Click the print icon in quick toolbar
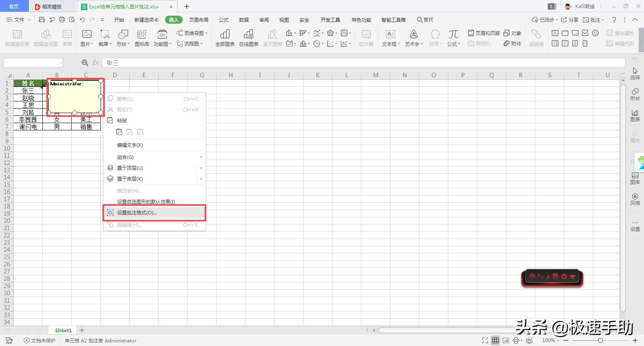 [62, 19]
